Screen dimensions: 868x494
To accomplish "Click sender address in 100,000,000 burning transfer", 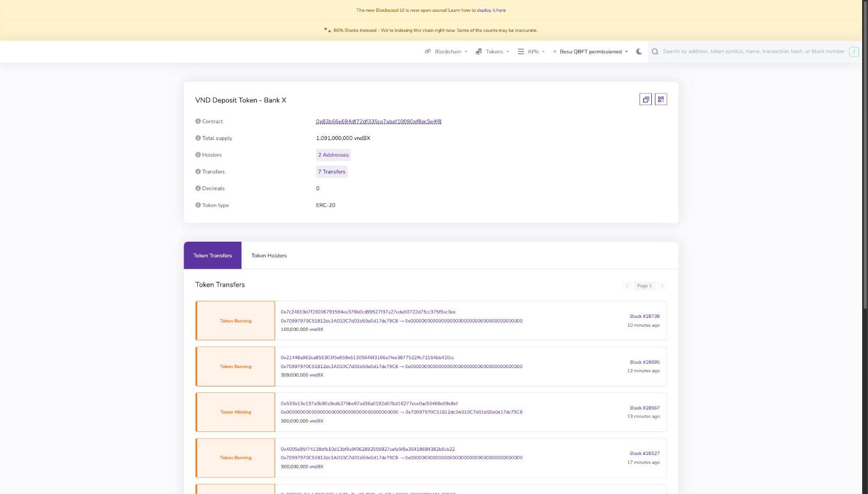I will click(339, 321).
